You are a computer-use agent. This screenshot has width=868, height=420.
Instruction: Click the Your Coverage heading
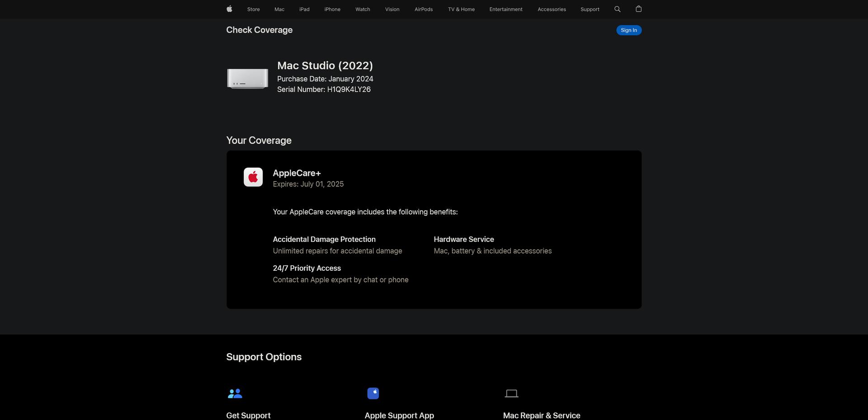pos(259,141)
